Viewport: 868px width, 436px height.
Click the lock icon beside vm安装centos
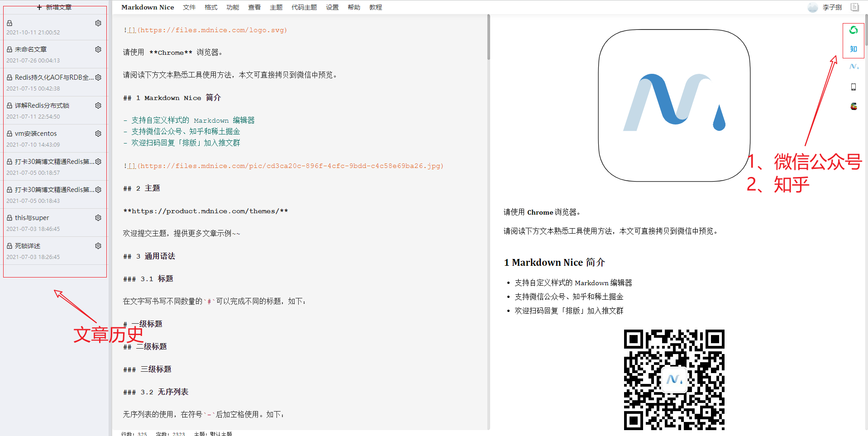(10, 134)
